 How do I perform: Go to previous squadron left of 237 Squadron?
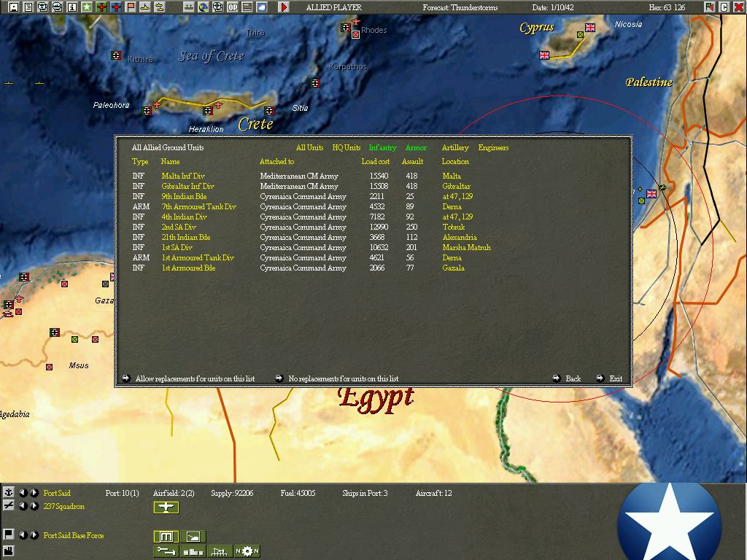click(23, 506)
